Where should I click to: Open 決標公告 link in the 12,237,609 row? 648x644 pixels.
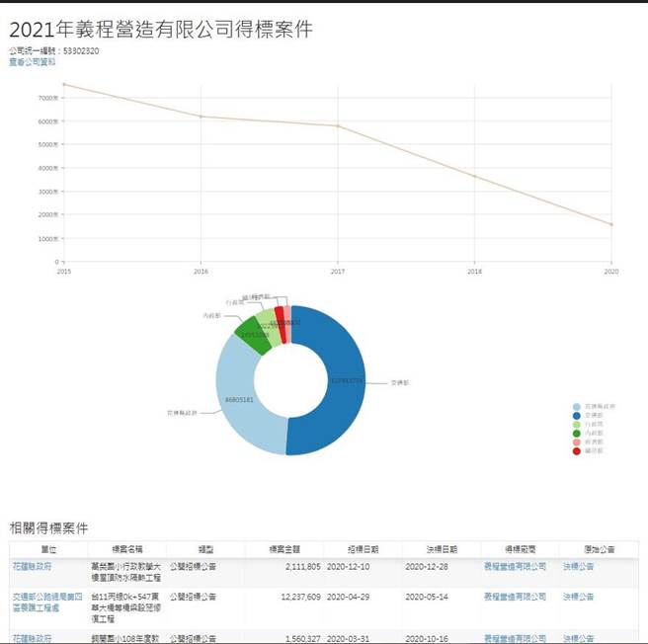(578, 597)
